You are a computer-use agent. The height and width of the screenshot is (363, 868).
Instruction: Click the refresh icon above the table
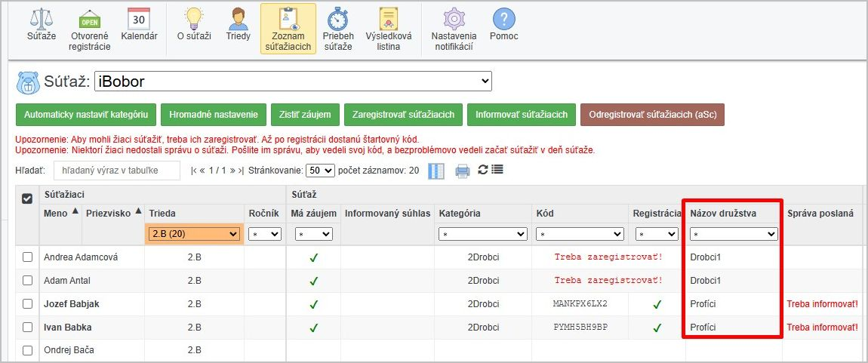(x=482, y=170)
